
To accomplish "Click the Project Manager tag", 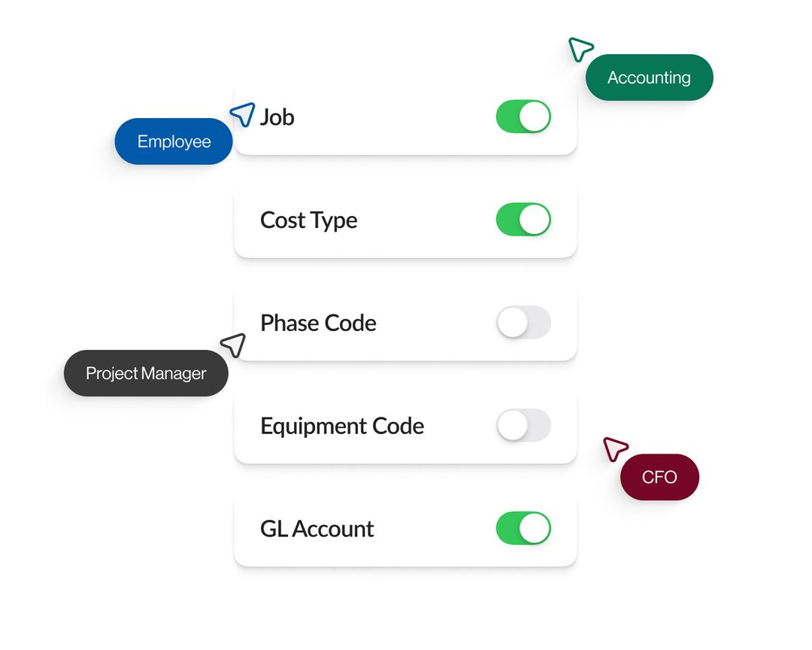I will tap(146, 372).
